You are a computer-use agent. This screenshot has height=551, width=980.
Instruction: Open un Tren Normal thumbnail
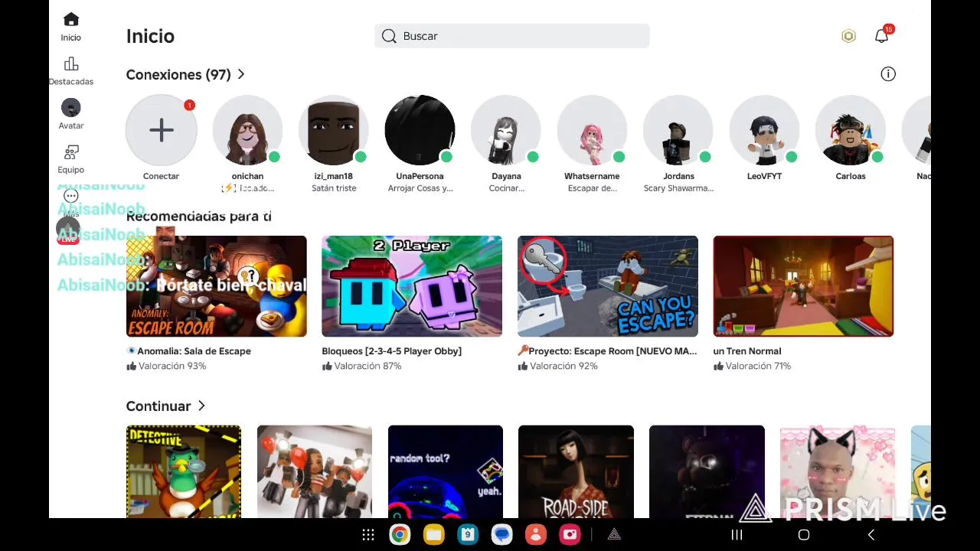(x=803, y=286)
